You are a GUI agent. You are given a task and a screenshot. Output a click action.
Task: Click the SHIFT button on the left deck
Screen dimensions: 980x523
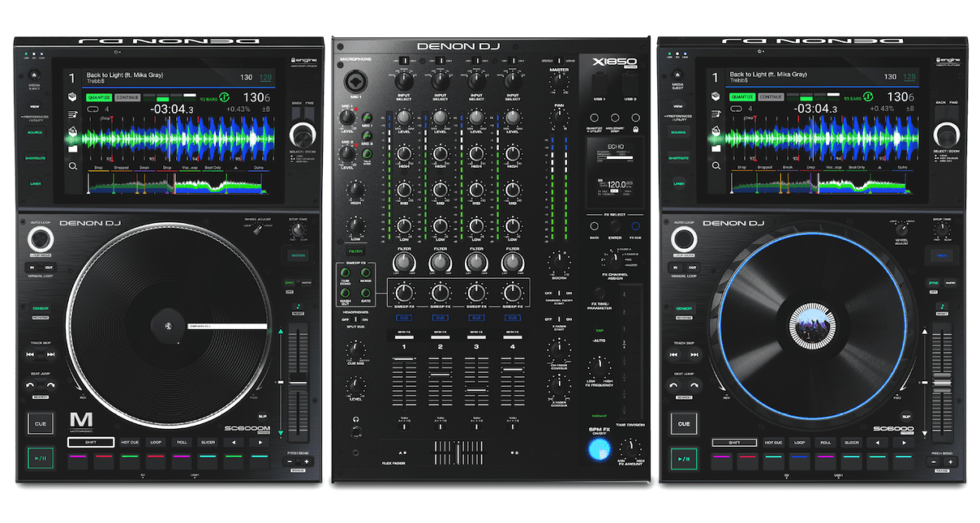tap(91, 443)
